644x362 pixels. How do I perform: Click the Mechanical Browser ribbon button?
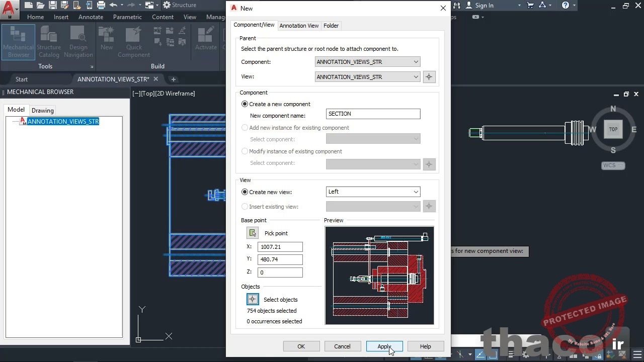(19, 43)
